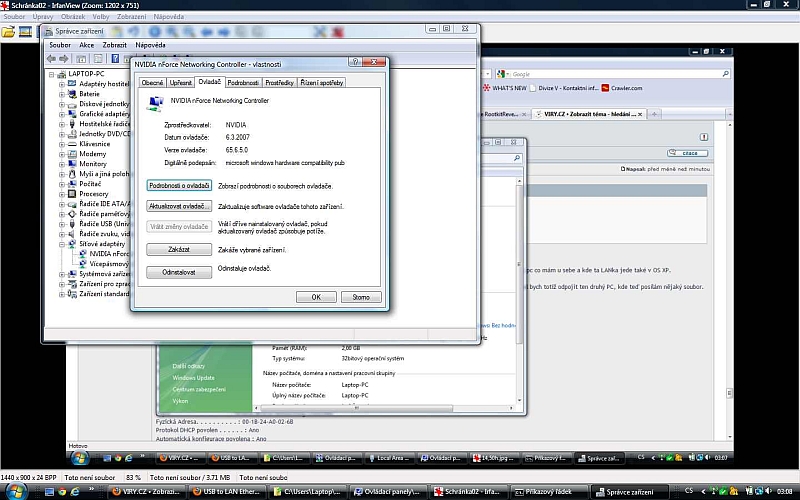Open the Akce menu in Device Manager
The width and height of the screenshot is (800, 500).
(86, 45)
